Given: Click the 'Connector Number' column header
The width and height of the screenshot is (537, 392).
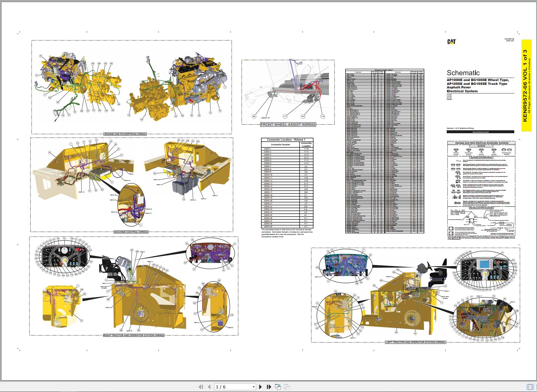Looking at the screenshot, I should [280, 145].
